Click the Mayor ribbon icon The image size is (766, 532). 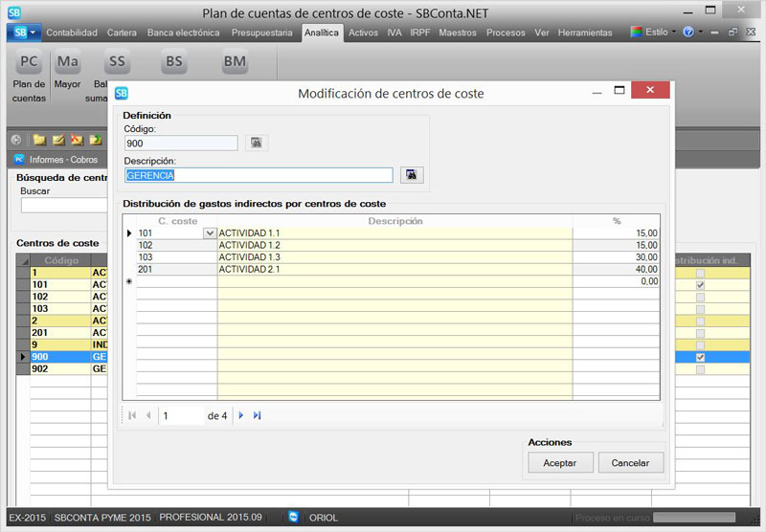67,64
